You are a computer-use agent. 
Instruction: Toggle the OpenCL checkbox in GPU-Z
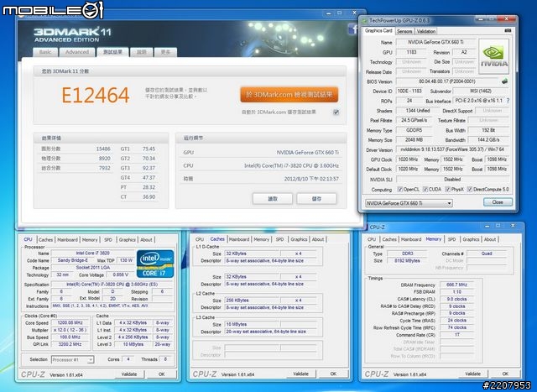pyautogui.click(x=399, y=189)
